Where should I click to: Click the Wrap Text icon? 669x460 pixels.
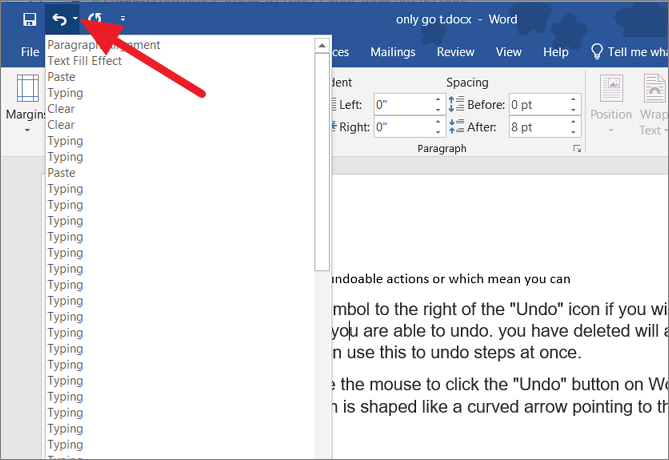click(654, 88)
